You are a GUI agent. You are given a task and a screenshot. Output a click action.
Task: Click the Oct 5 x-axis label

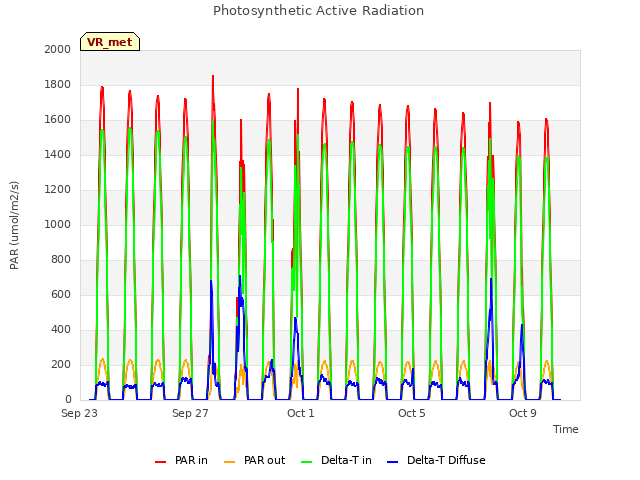coord(412,413)
